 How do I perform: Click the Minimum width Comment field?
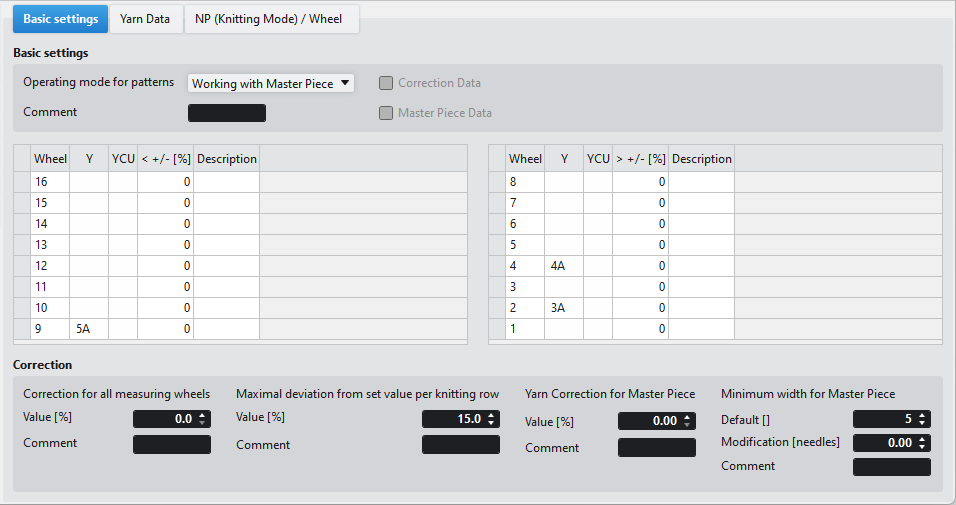[891, 467]
